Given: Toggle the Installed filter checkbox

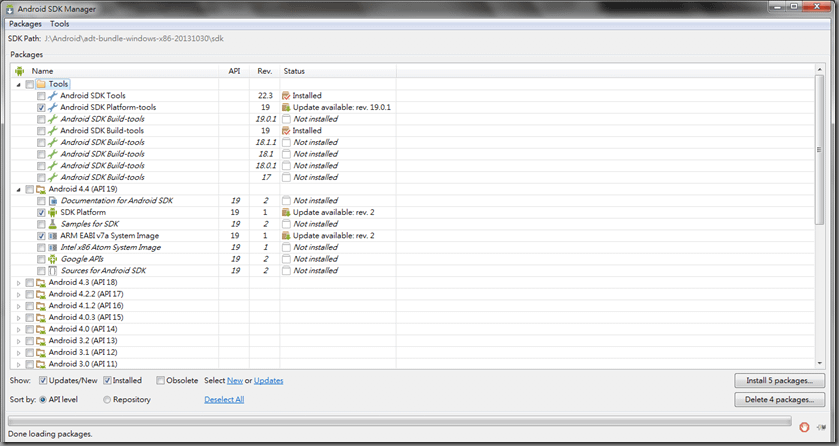Looking at the screenshot, I should coord(107,381).
